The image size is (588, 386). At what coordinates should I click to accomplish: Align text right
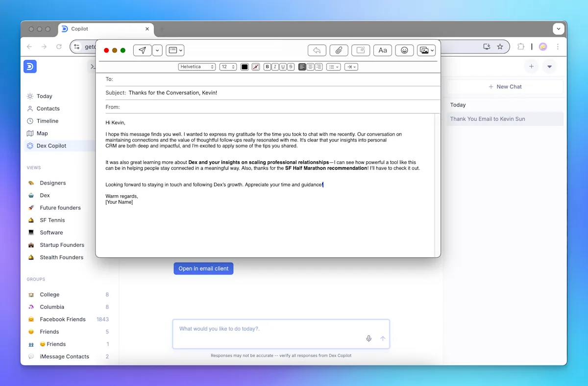318,67
